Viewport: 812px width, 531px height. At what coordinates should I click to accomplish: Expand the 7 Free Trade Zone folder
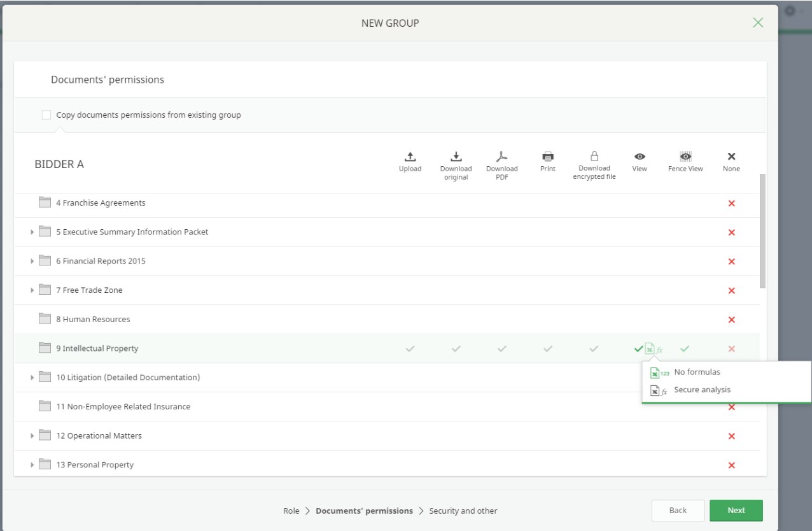tap(32, 290)
